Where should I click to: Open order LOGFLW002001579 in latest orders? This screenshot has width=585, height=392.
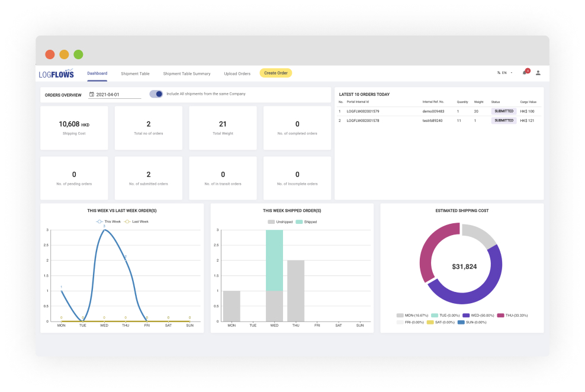362,111
